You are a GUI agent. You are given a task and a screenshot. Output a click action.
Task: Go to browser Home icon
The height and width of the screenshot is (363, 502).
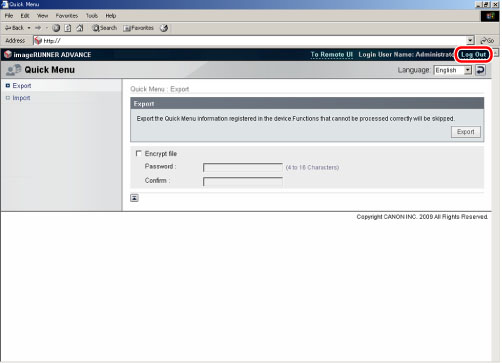[x=80, y=28]
